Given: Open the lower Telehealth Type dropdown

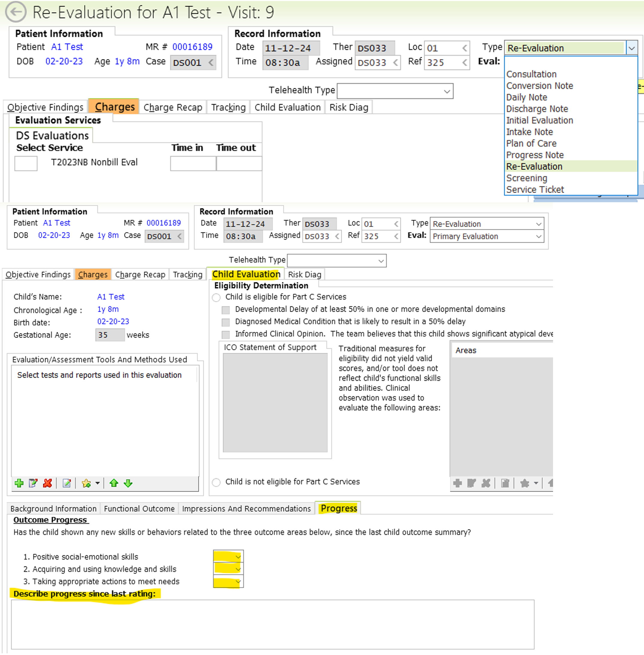Looking at the screenshot, I should coord(381,261).
